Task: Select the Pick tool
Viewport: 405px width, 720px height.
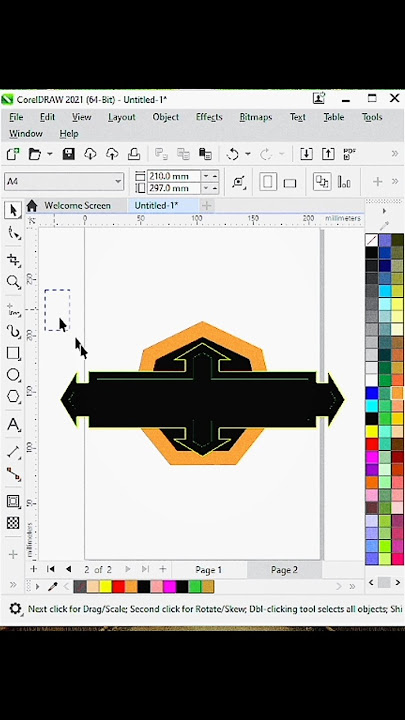Action: tap(13, 210)
